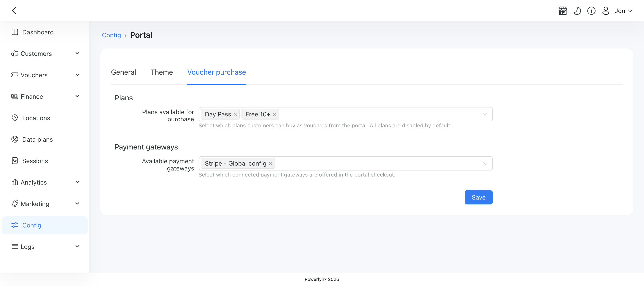Click the Vouchers ticket icon
The image size is (644, 286).
click(x=15, y=75)
